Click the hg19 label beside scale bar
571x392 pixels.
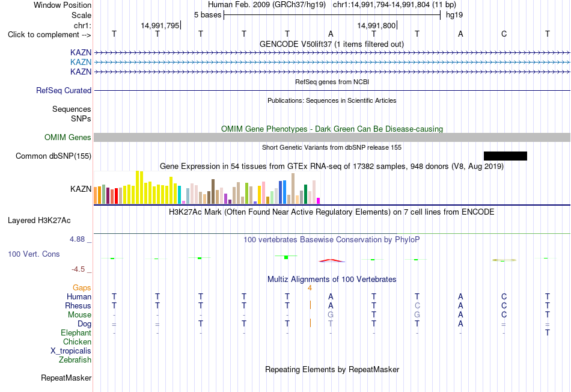454,15
